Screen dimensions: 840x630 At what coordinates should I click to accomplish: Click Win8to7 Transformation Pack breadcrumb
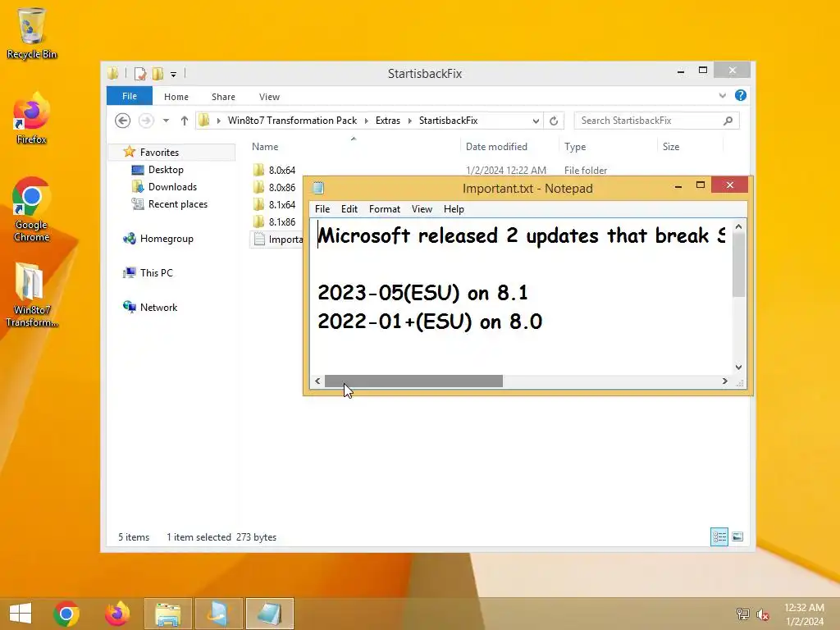click(x=293, y=121)
